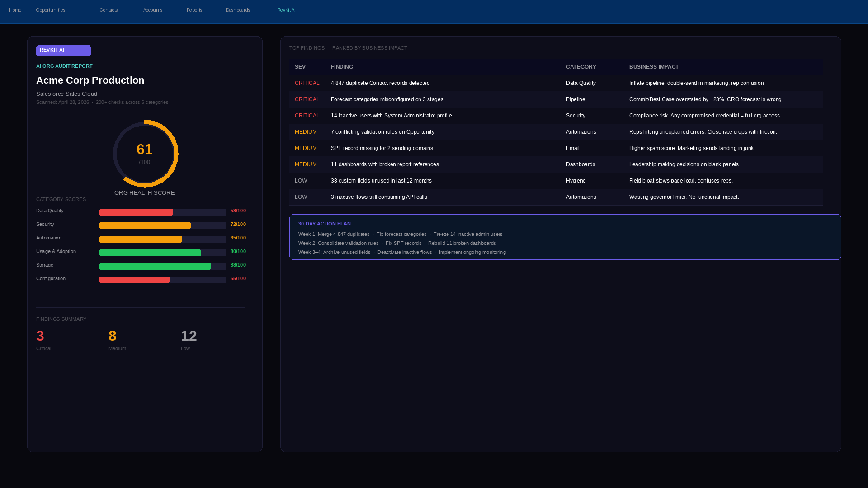Click the CRITICAL label on duplicate Contact row
Image resolution: width=868 pixels, height=488 pixels.
[307, 83]
